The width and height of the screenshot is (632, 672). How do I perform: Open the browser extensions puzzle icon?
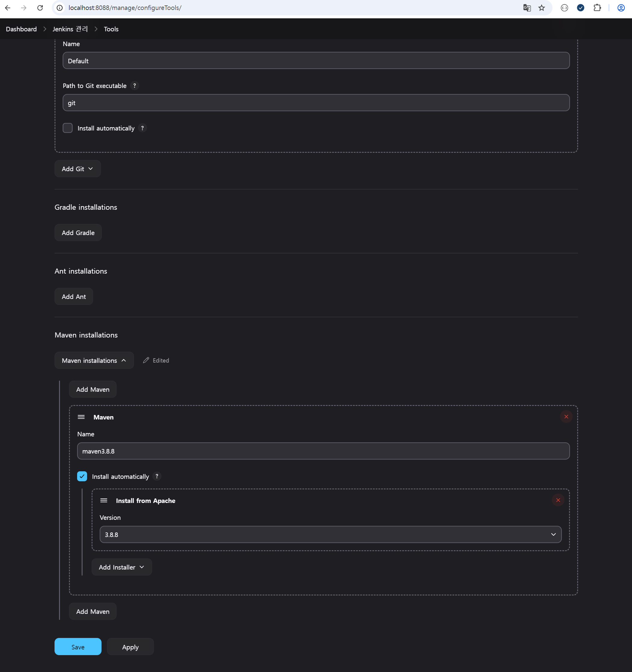(597, 8)
